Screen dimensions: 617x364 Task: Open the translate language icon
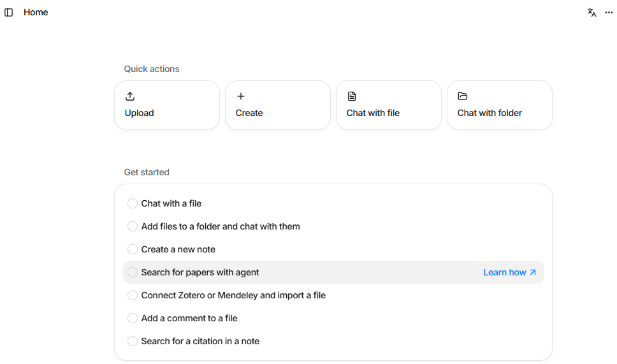[592, 12]
